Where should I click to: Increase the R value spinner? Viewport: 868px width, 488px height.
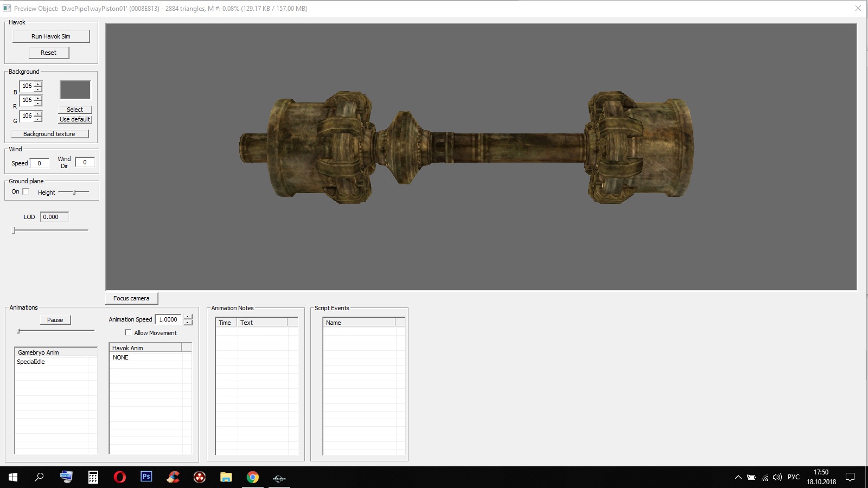click(37, 98)
